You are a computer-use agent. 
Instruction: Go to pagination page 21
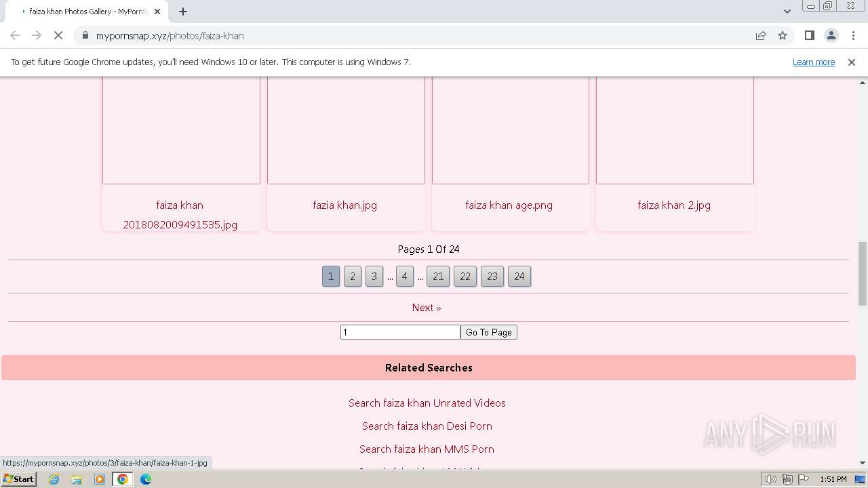(x=438, y=277)
